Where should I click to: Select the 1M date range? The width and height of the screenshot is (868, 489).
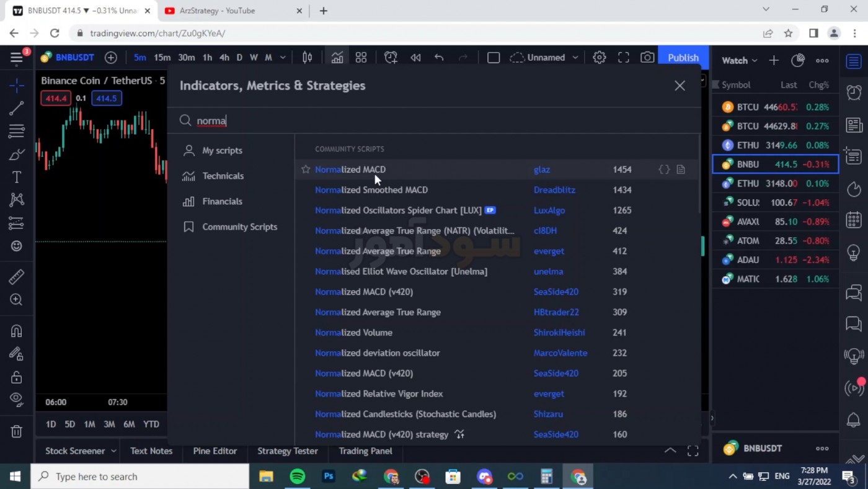point(89,424)
